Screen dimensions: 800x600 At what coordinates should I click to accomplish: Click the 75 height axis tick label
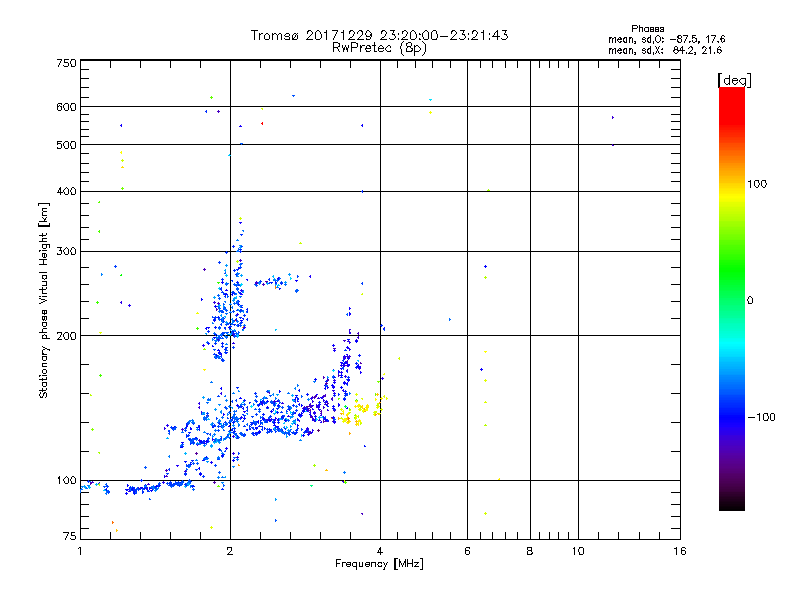pos(69,536)
